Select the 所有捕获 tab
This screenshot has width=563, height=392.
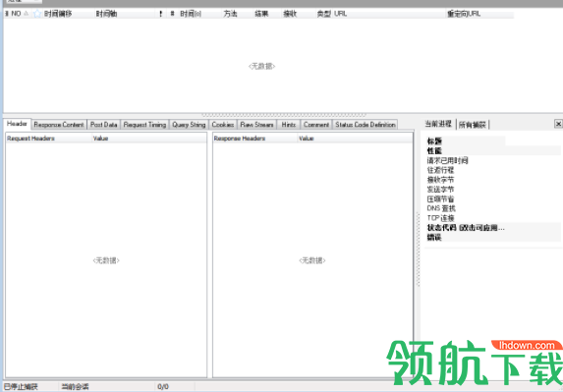(473, 125)
